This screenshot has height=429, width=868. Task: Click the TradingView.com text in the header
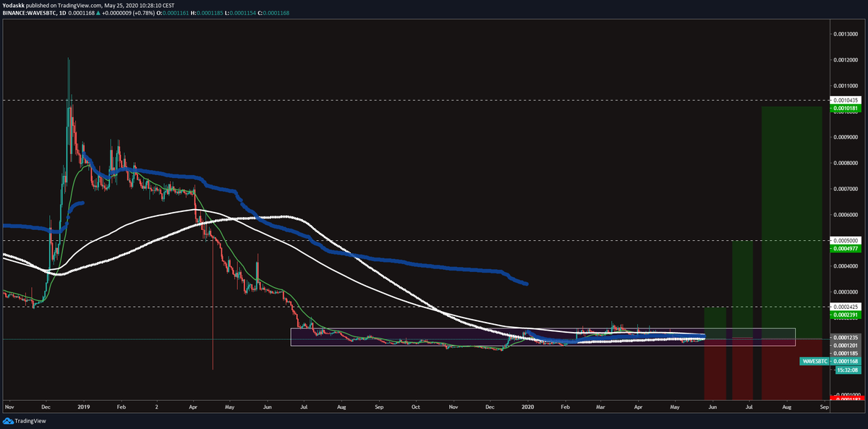point(80,5)
